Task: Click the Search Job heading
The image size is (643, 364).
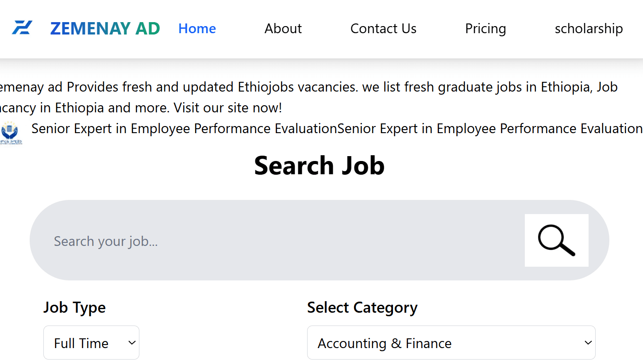Action: pyautogui.click(x=319, y=165)
